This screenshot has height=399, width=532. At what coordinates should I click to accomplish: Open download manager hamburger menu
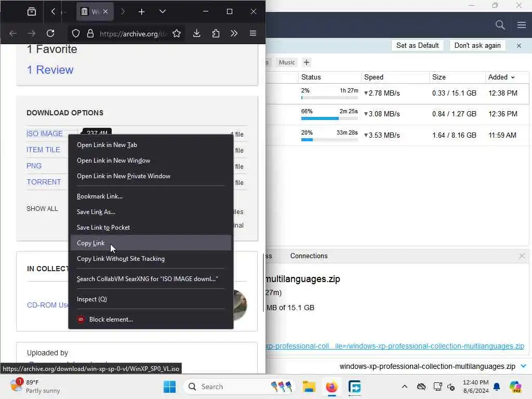pyautogui.click(x=522, y=25)
